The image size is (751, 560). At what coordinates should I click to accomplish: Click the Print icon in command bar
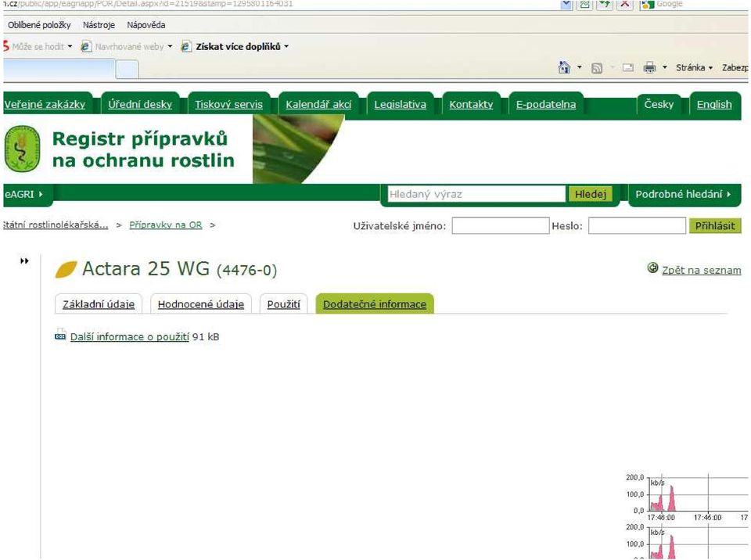coord(649,67)
